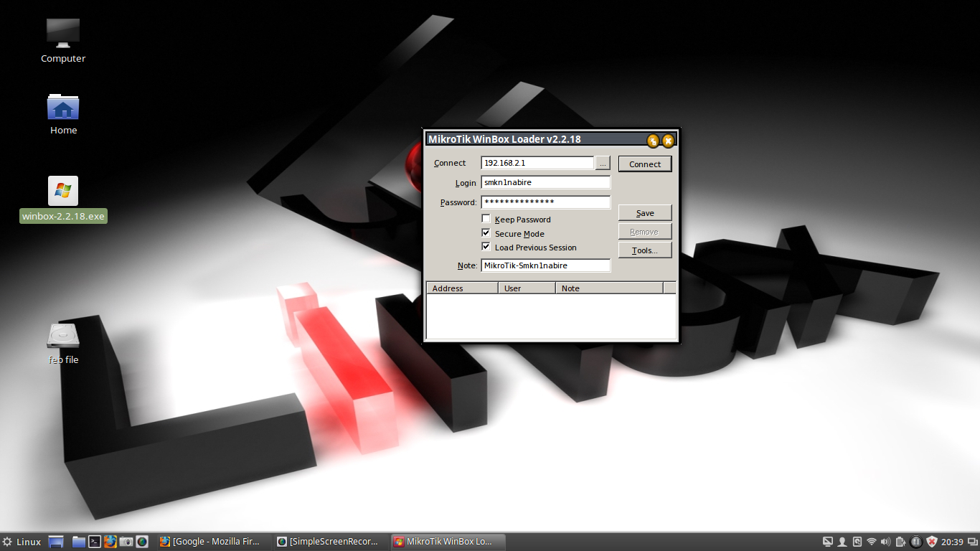Screen dimensions: 980x551
Task: Sort by the Note column header
Action: (x=609, y=288)
